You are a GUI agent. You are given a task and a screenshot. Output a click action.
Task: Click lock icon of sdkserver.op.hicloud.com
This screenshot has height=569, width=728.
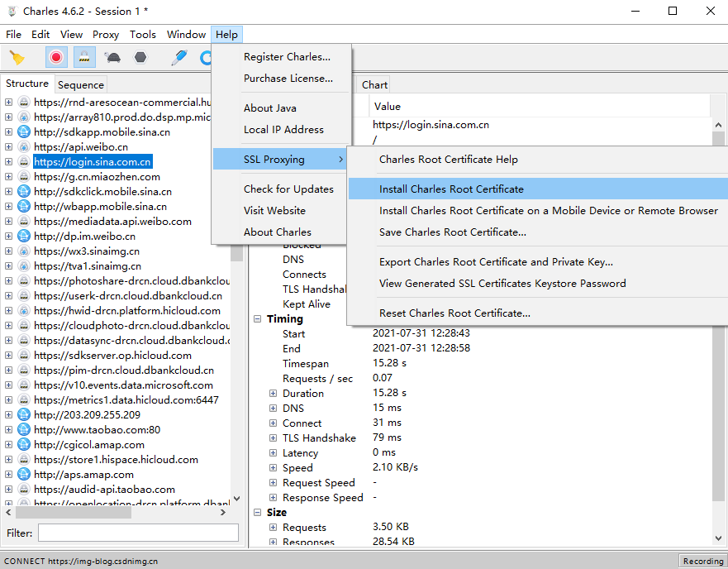pos(24,355)
